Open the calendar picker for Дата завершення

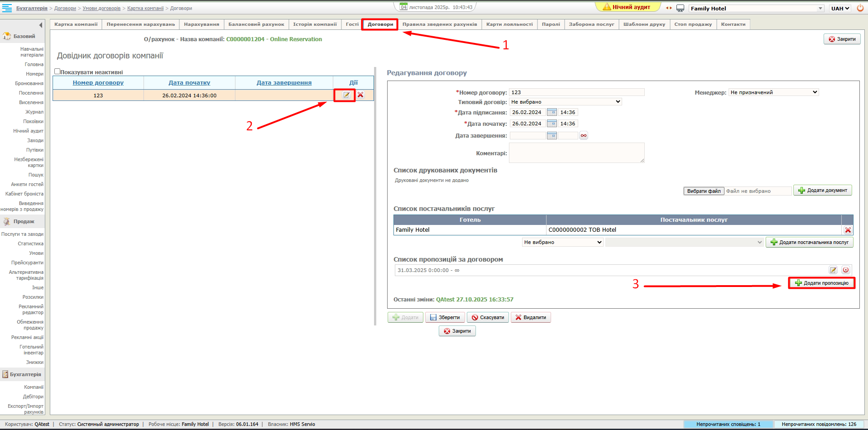(551, 135)
